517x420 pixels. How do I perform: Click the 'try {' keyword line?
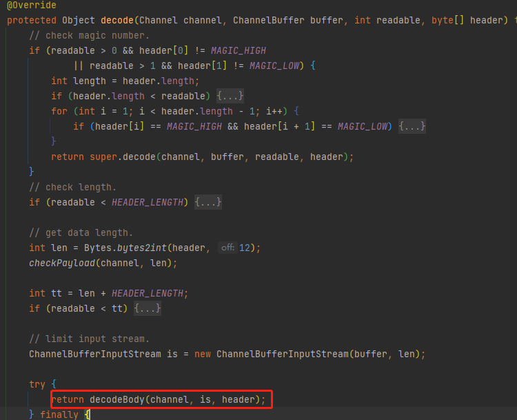pyautogui.click(x=43, y=384)
